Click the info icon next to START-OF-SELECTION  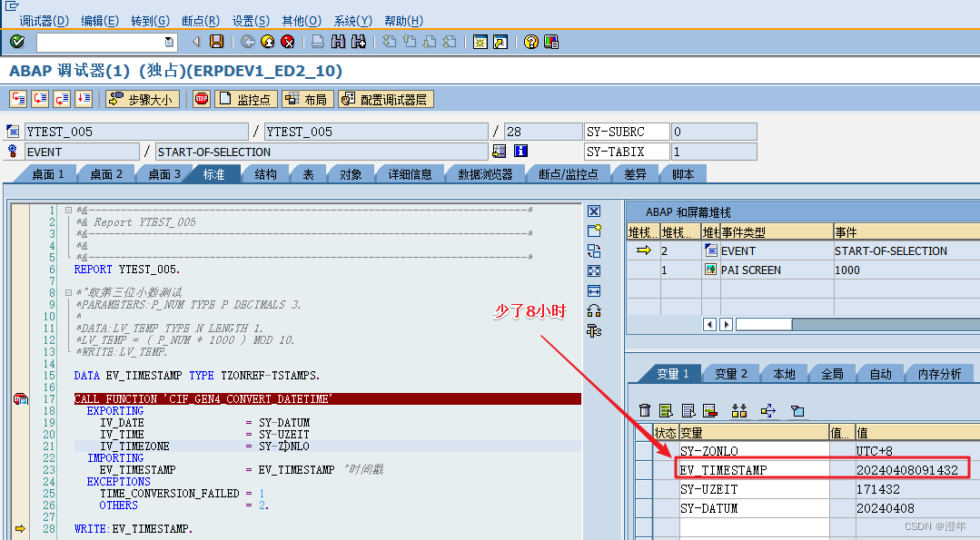[x=520, y=151]
